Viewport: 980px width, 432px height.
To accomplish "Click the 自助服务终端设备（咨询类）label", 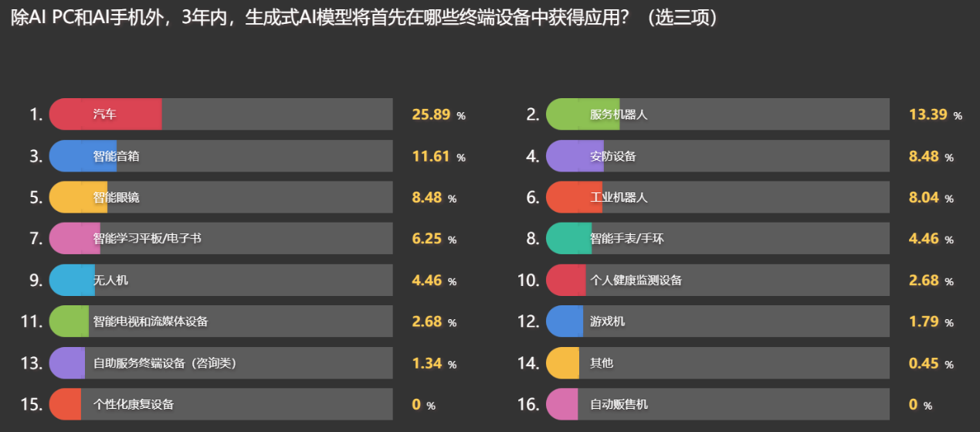I will tap(164, 362).
